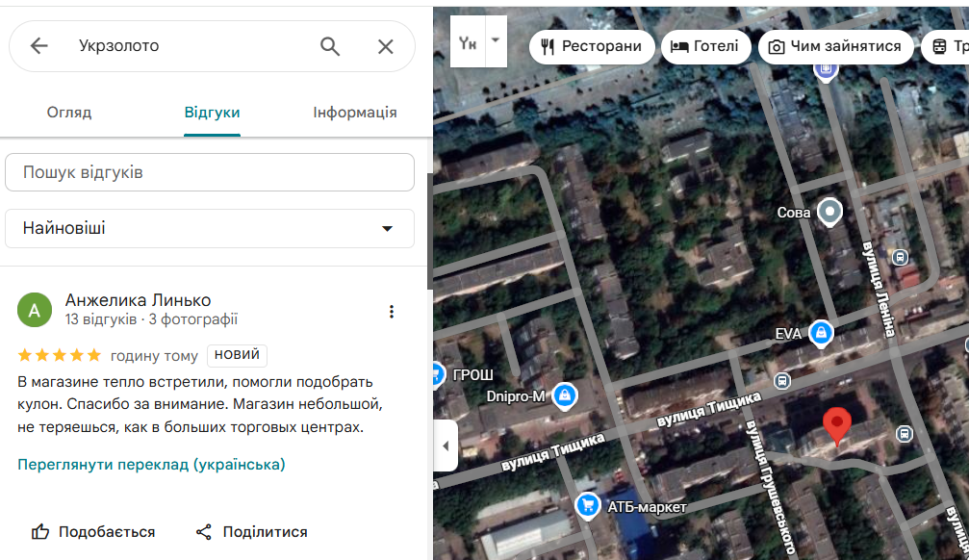The image size is (969, 560).
Task: Open the EVA shop marker
Action: [821, 334]
